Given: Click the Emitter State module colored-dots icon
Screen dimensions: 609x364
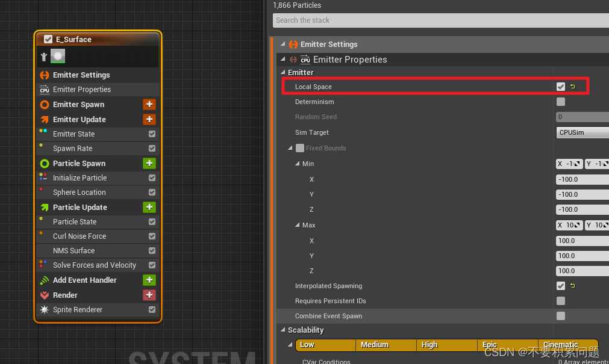Looking at the screenshot, I should click(x=43, y=132).
